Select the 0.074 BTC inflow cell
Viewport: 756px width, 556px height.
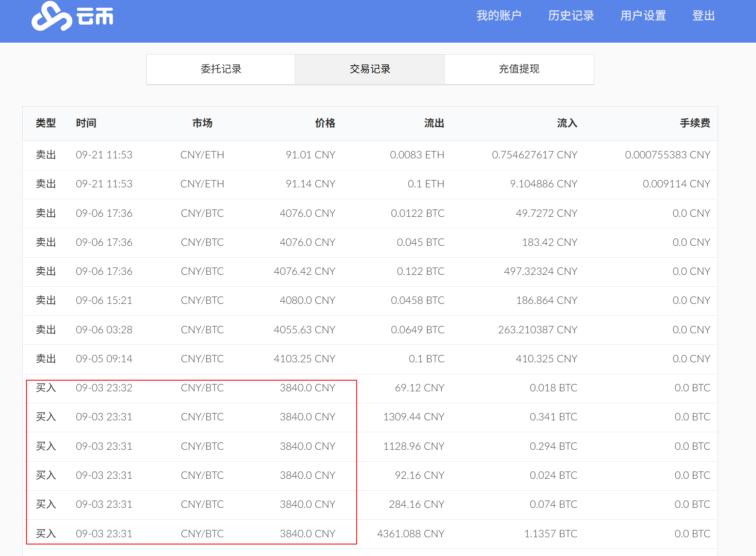coord(553,504)
